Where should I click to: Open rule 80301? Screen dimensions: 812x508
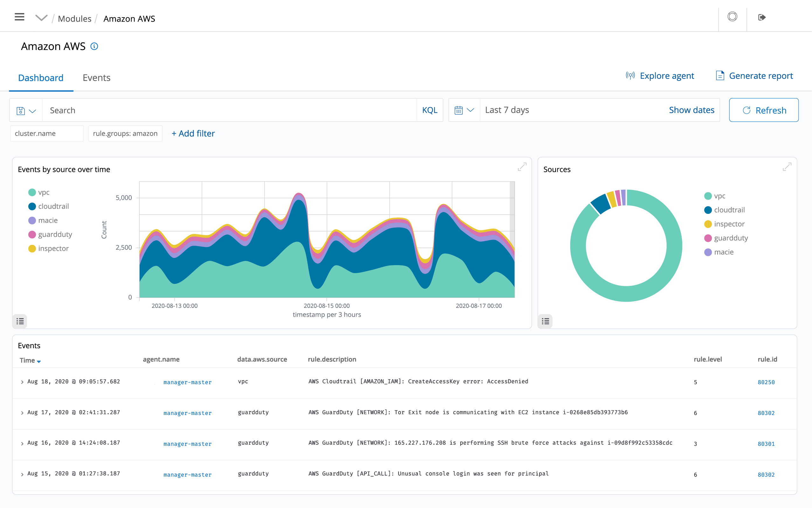766,444
